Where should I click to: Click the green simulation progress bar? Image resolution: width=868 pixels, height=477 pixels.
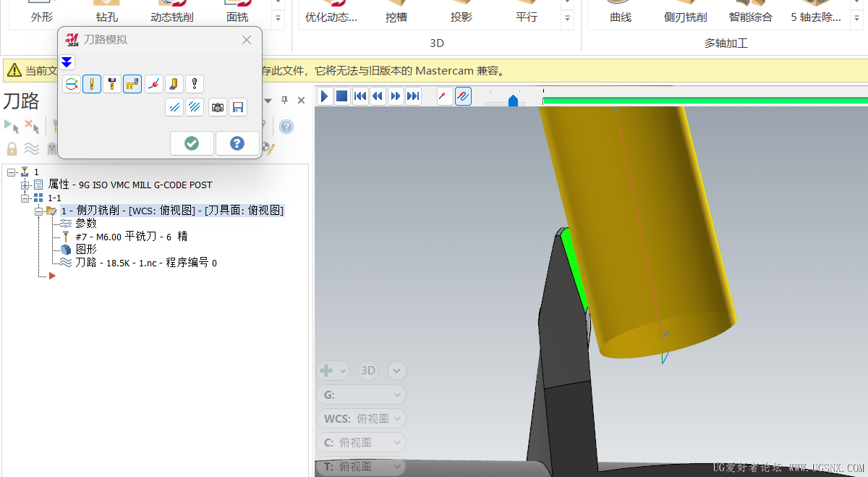[x=705, y=101]
